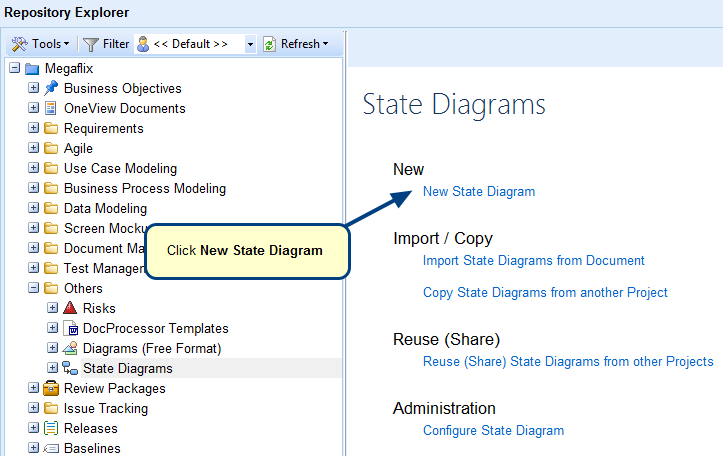The height and width of the screenshot is (456, 723).
Task: Open the Tools dropdown menu
Action: [40, 44]
